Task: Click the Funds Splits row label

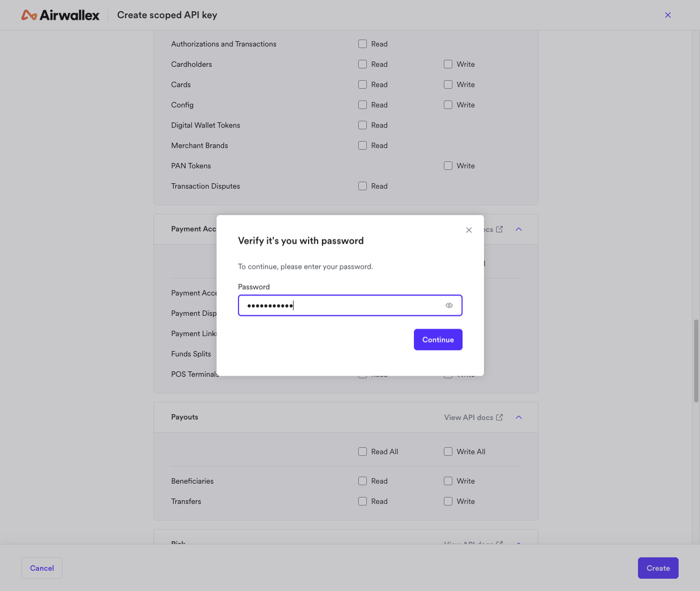Action: click(x=191, y=354)
